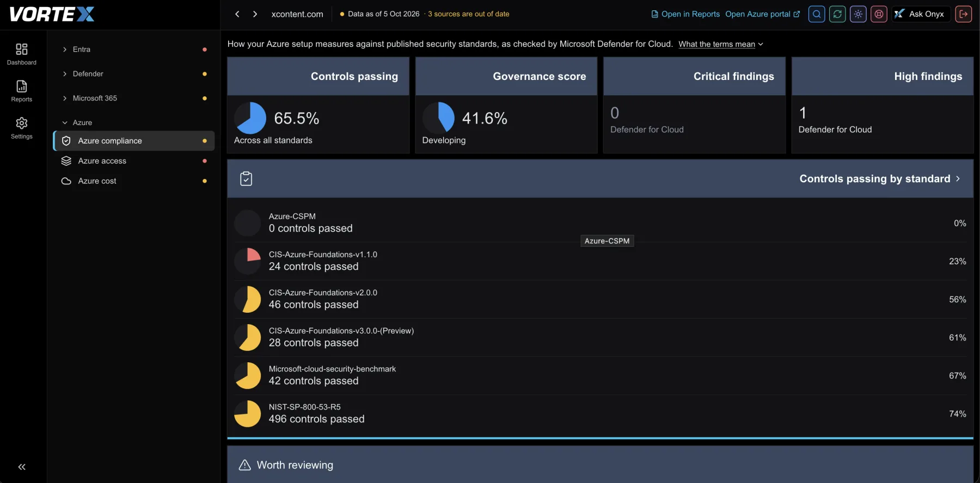Go forward with the right arrow

255,14
